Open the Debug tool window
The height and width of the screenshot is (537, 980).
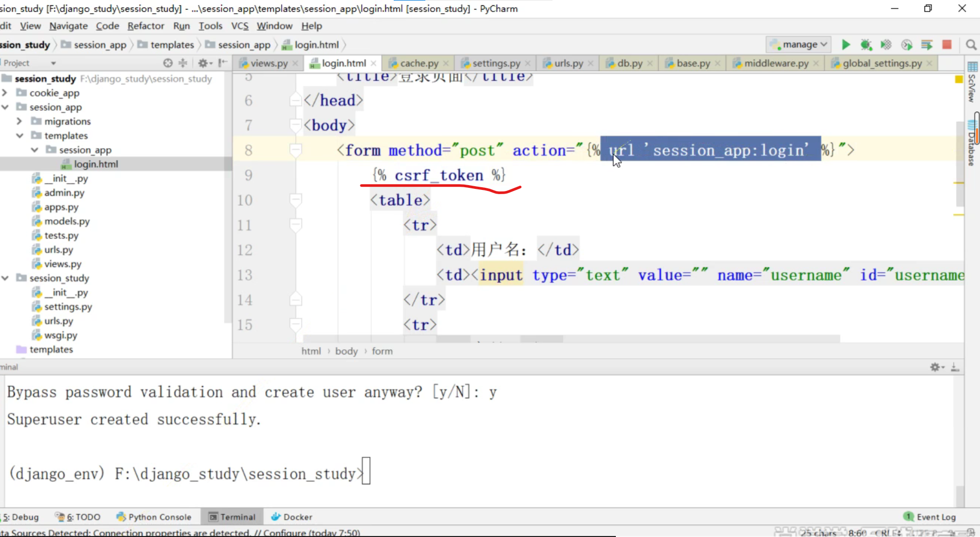pyautogui.click(x=20, y=517)
